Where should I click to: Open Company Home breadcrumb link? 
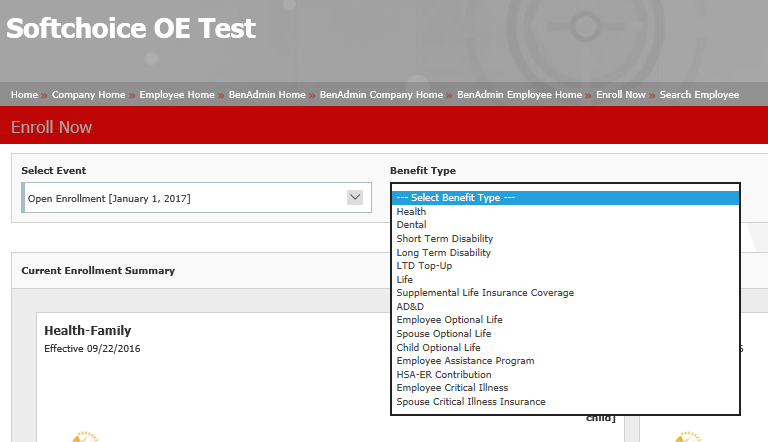pyautogui.click(x=89, y=95)
